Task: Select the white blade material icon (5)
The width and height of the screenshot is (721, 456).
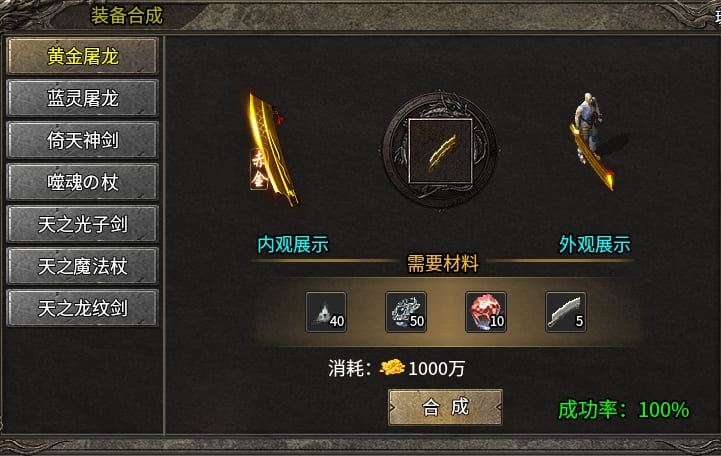Action: (566, 312)
